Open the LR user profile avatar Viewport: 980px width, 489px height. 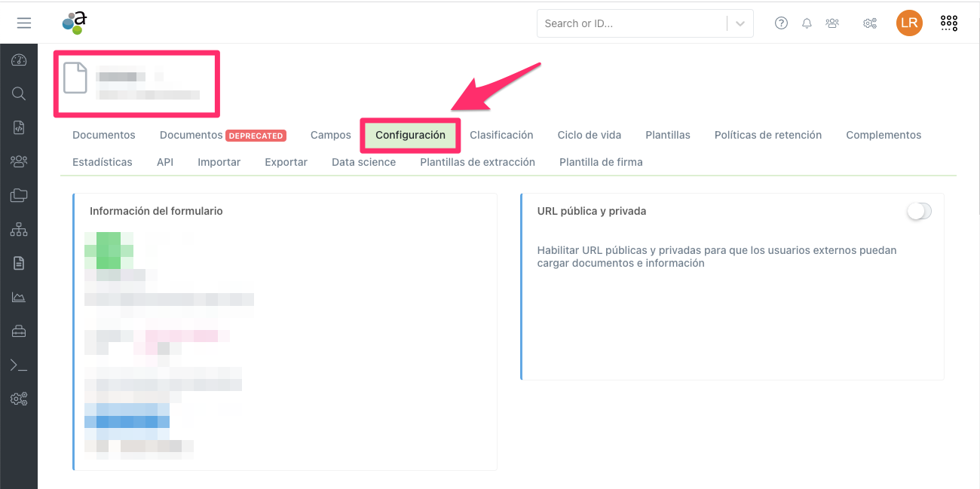click(x=909, y=23)
